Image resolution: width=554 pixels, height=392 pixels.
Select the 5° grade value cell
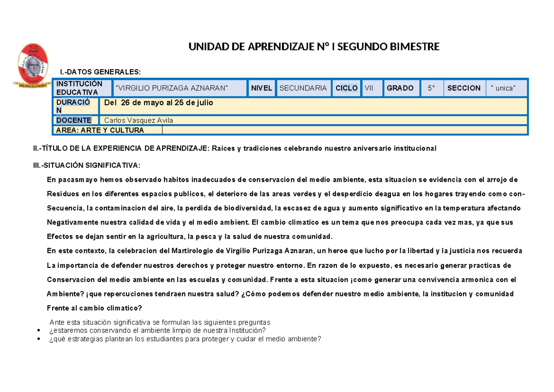432,88
